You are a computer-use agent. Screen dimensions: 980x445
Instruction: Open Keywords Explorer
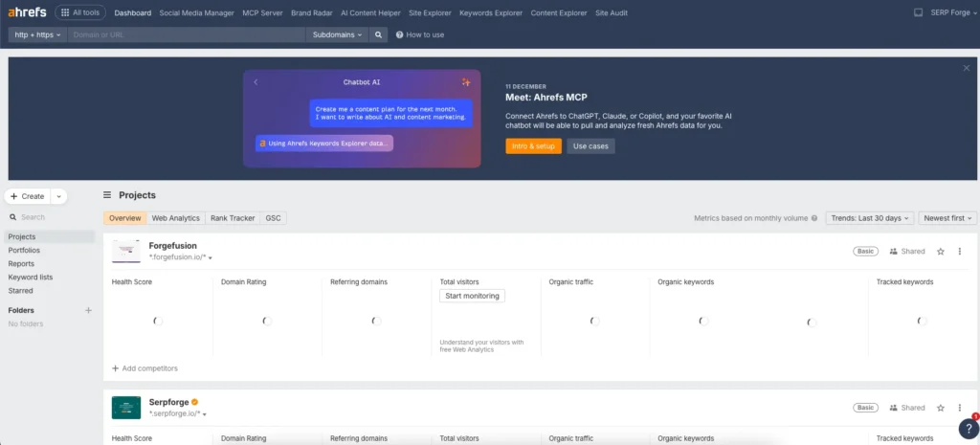pos(491,12)
